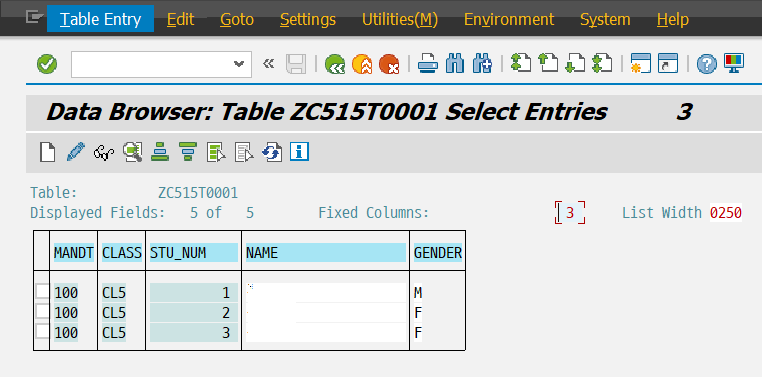
Task: Click the Fixed Columns value field 3
Action: (570, 212)
